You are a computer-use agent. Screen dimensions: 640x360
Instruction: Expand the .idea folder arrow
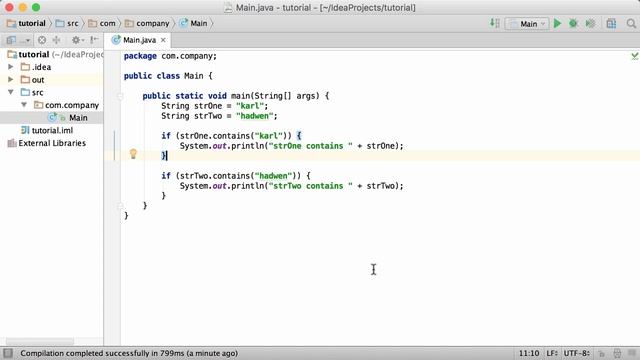[x=11, y=67]
